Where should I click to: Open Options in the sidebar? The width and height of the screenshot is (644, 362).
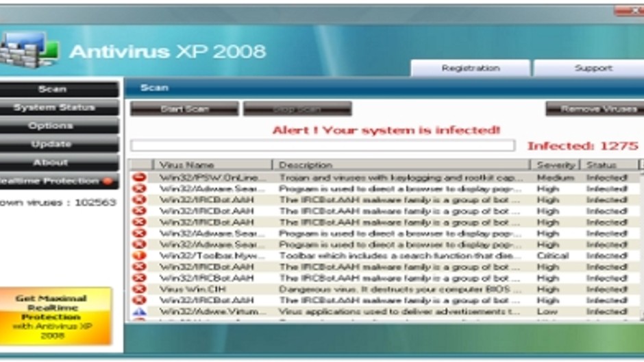pos(60,125)
